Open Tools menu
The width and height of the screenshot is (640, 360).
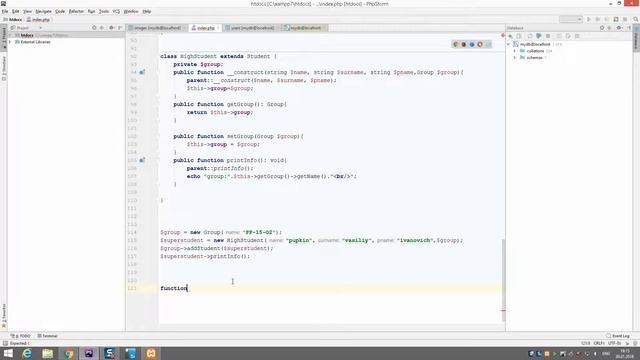[104, 11]
